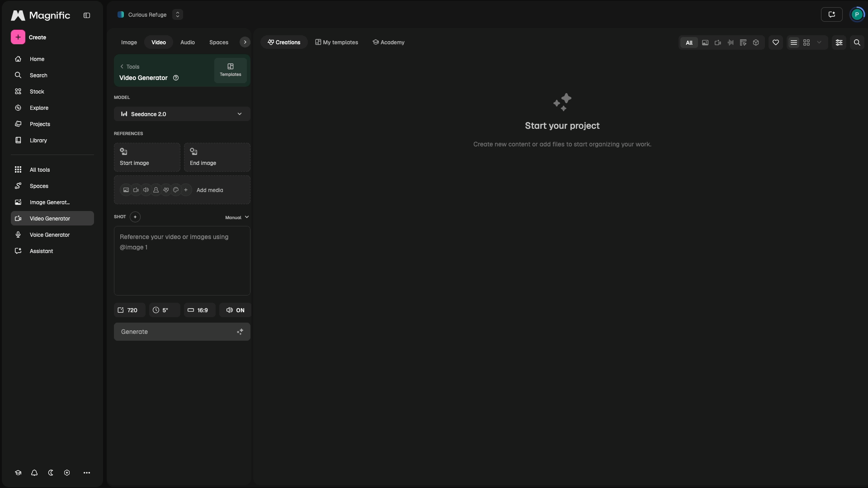Switch to the Creations tab
The width and height of the screenshot is (868, 488).
click(x=284, y=42)
